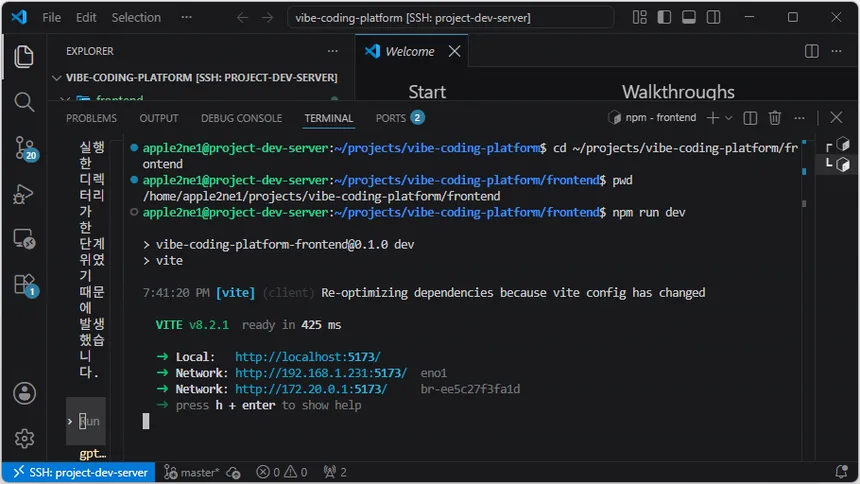Click the SSH: project-dev-server remote indicator
The width and height of the screenshot is (860, 484).
[80, 472]
